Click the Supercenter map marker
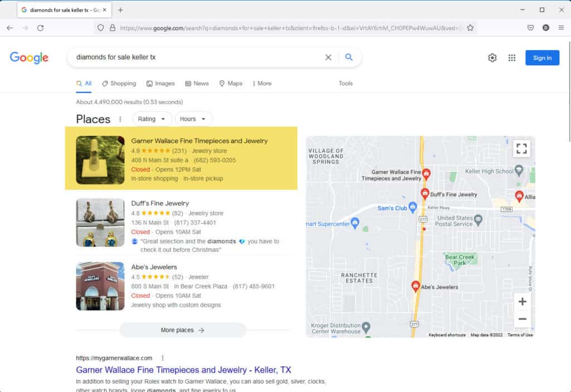 [355, 222]
